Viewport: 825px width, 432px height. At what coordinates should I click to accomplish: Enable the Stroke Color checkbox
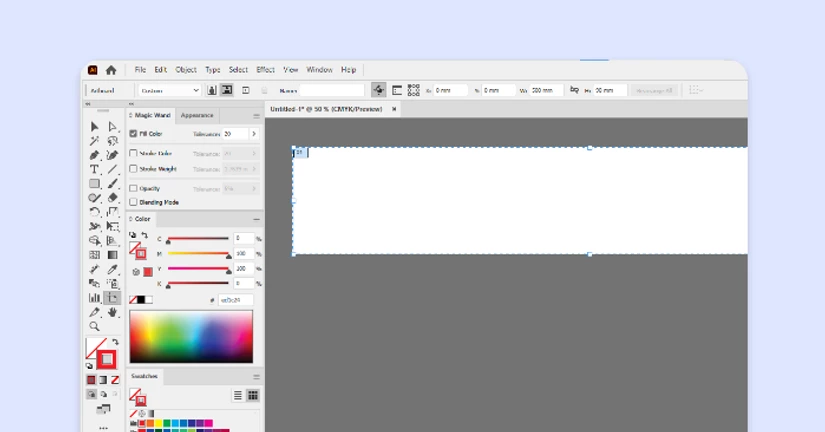[133, 153]
